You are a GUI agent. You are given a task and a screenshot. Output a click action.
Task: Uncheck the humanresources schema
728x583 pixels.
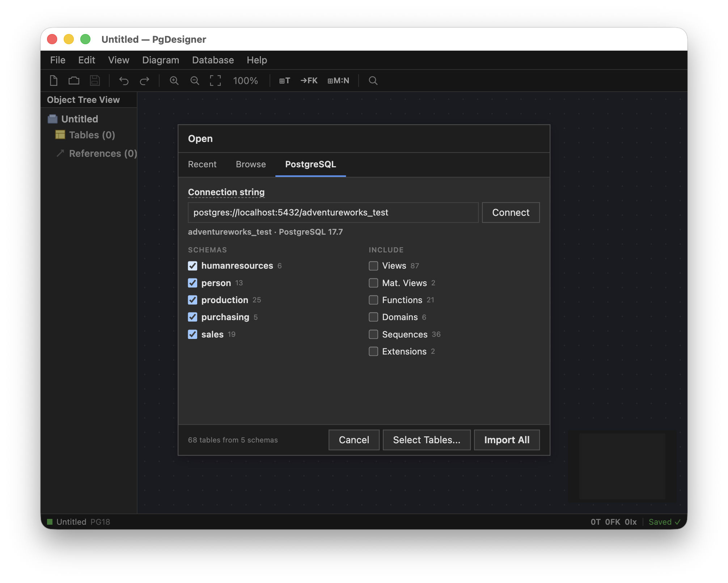[192, 266]
